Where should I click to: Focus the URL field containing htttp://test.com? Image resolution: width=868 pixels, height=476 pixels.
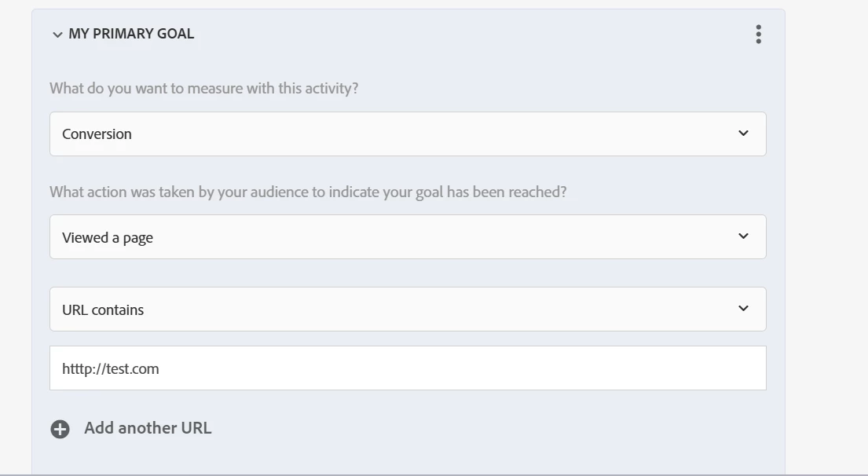[408, 368]
